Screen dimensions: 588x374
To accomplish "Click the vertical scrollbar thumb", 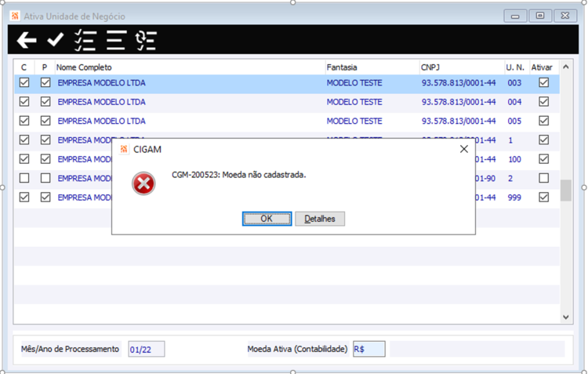I will pyautogui.click(x=566, y=191).
